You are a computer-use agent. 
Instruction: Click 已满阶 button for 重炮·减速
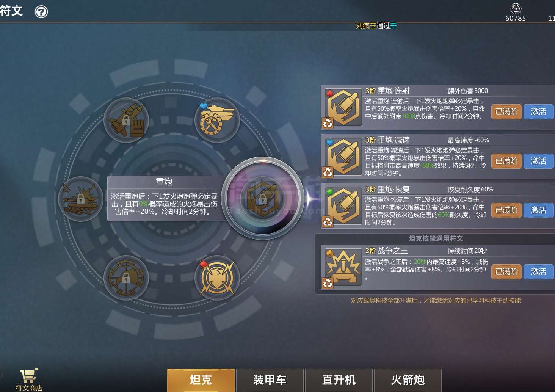pos(506,161)
